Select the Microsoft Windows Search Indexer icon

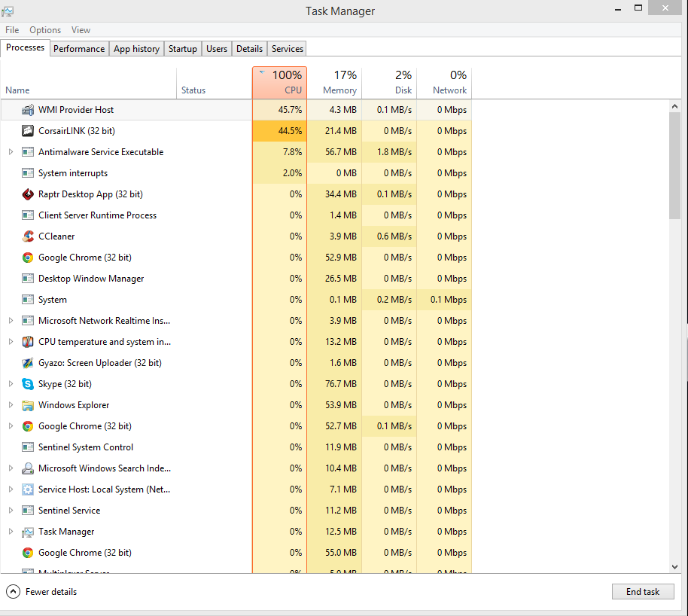tap(28, 468)
